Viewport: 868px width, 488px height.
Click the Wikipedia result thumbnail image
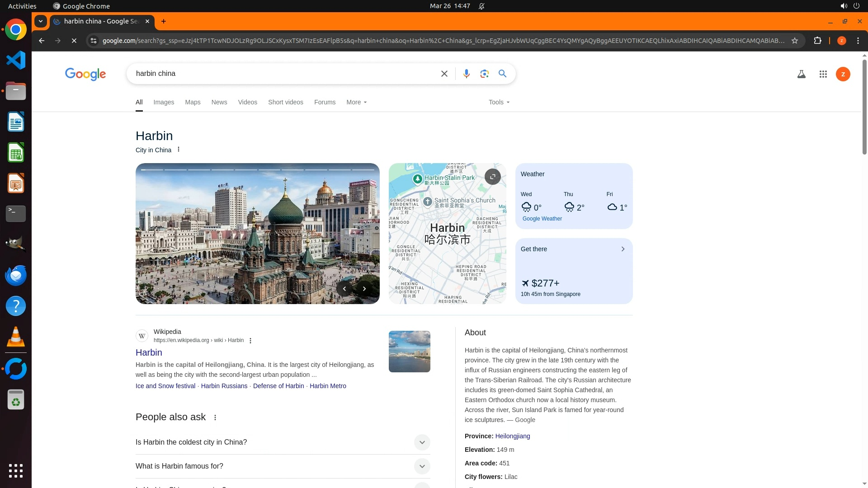[409, 352]
